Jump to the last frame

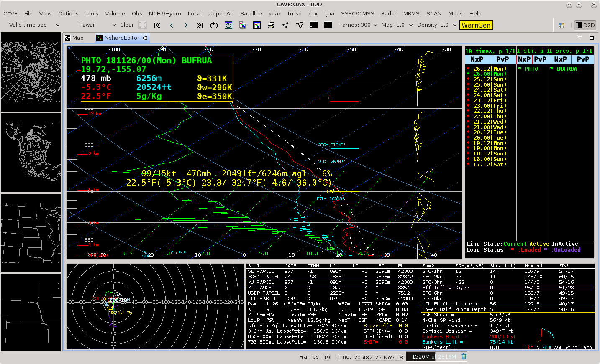200,25
